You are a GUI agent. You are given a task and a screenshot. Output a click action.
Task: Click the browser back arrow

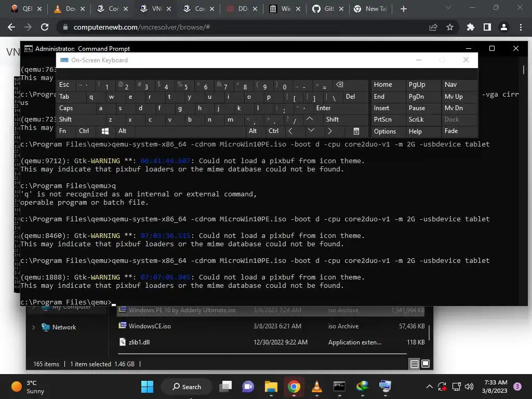[x=11, y=27]
